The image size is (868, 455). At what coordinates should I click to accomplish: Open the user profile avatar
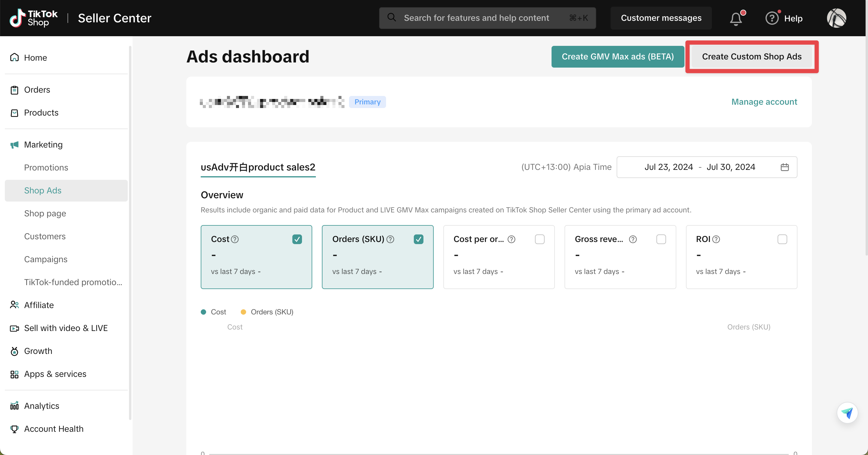[x=836, y=18]
